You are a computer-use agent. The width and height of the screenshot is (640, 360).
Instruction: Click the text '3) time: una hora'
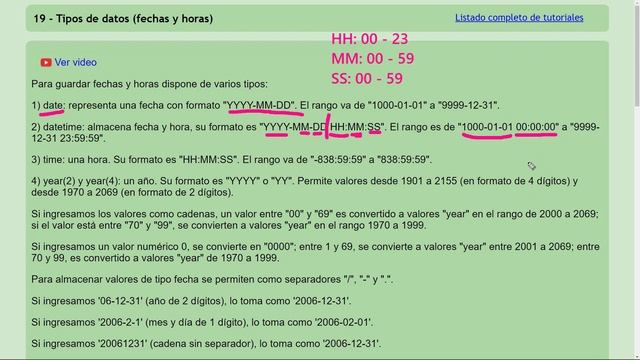pyautogui.click(x=71, y=160)
